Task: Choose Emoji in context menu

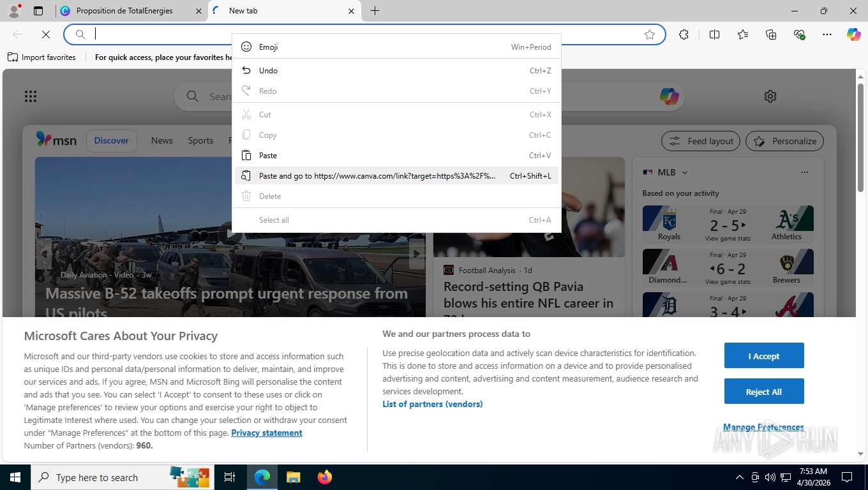Action: (396, 47)
